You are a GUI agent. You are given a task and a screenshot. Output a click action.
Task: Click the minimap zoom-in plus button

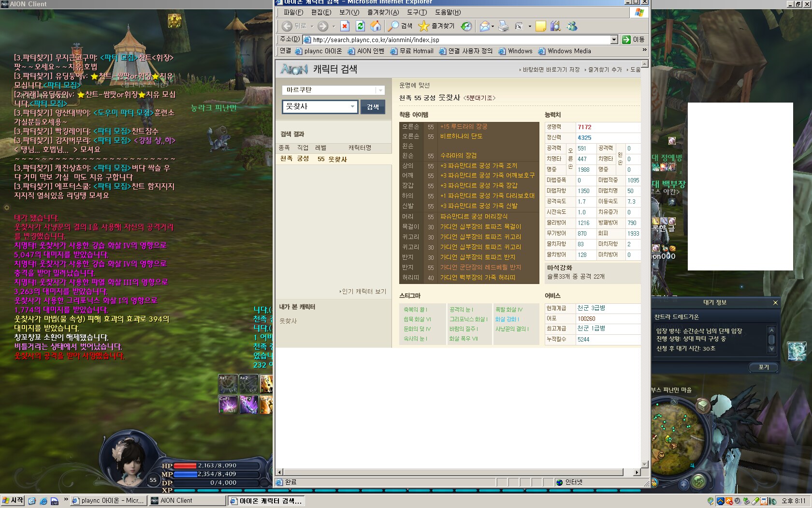pos(684,484)
